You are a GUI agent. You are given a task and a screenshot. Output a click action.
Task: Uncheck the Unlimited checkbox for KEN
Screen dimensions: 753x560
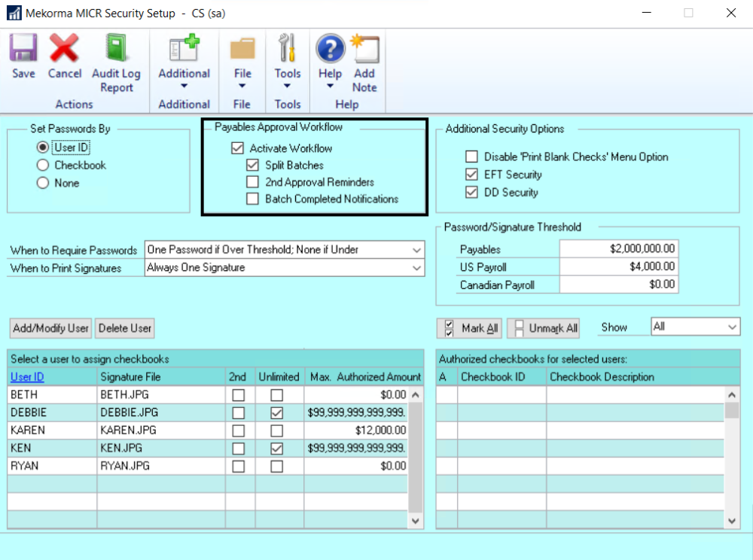(x=276, y=448)
